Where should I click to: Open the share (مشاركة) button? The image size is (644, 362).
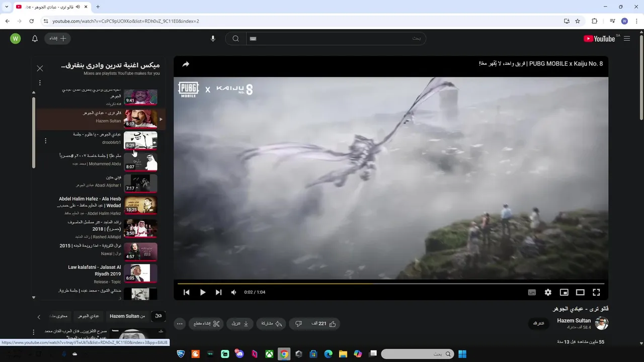coord(271,324)
